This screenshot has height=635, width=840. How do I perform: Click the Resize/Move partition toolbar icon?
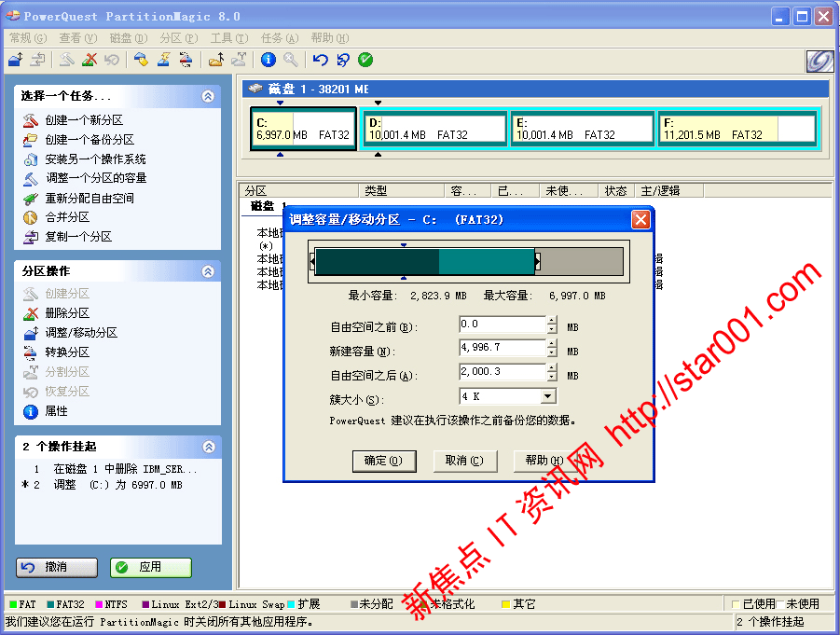click(x=16, y=60)
